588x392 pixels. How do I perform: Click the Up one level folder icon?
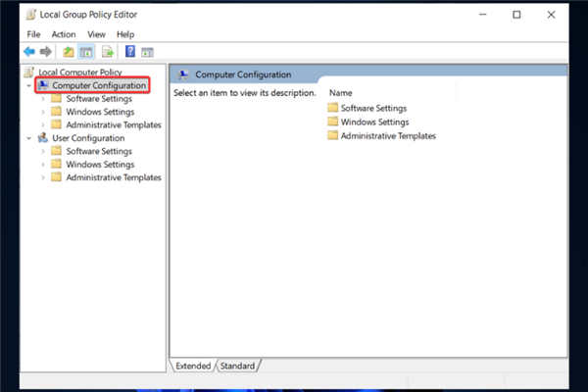69,52
